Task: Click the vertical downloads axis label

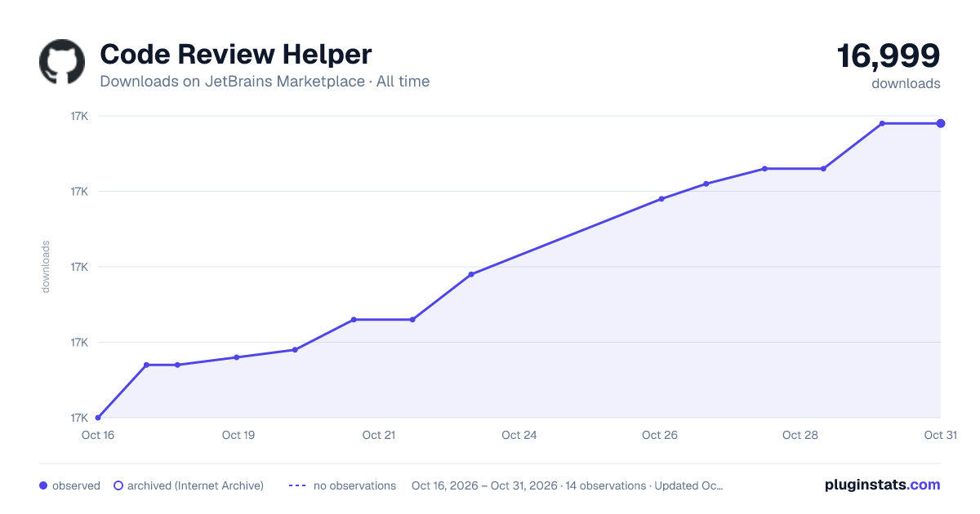Action: click(x=46, y=267)
